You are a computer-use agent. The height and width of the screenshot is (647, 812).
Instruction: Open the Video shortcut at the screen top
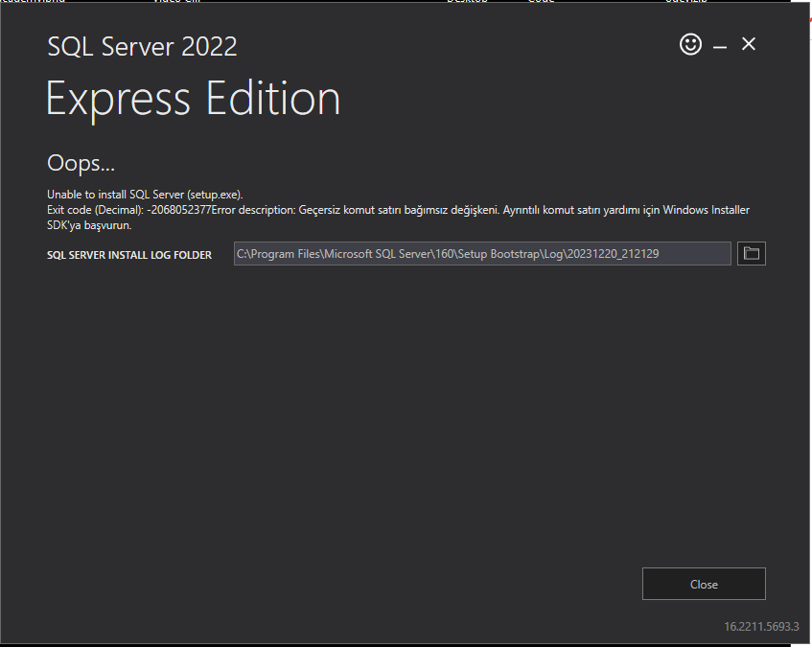click(177, 3)
